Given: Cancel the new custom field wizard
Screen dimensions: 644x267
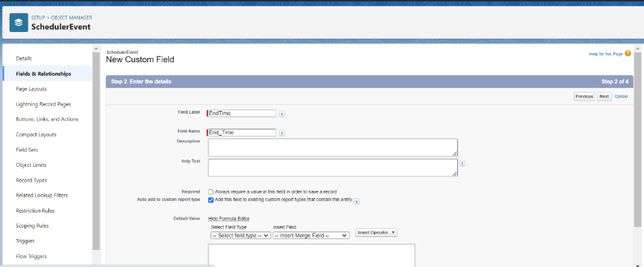Looking at the screenshot, I should point(621,97).
